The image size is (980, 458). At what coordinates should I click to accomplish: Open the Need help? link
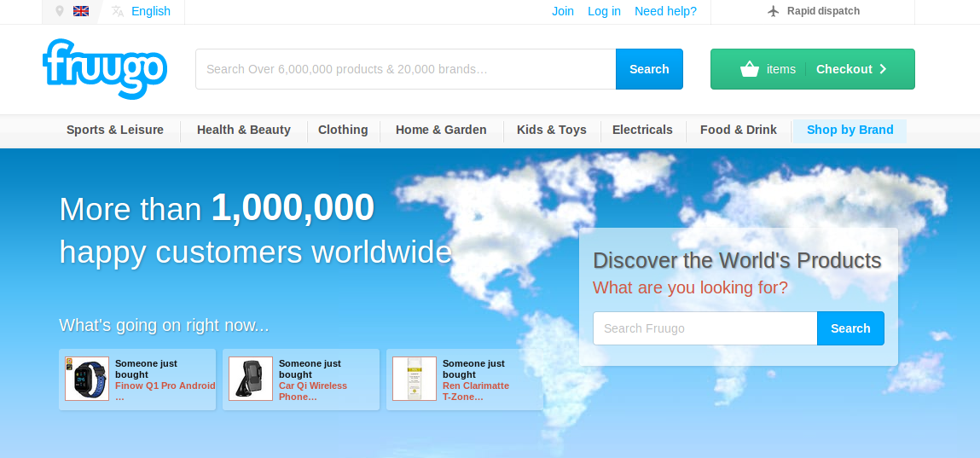[665, 11]
